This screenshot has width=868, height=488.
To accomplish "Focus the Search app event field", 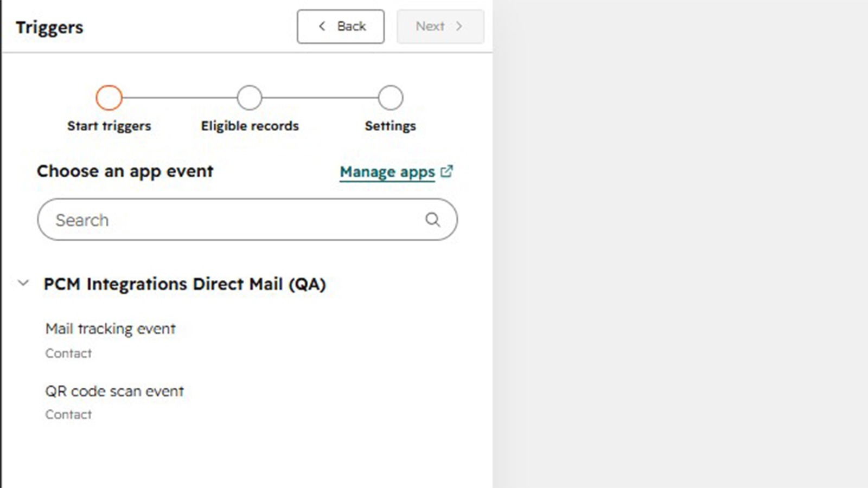I will pyautogui.click(x=247, y=220).
